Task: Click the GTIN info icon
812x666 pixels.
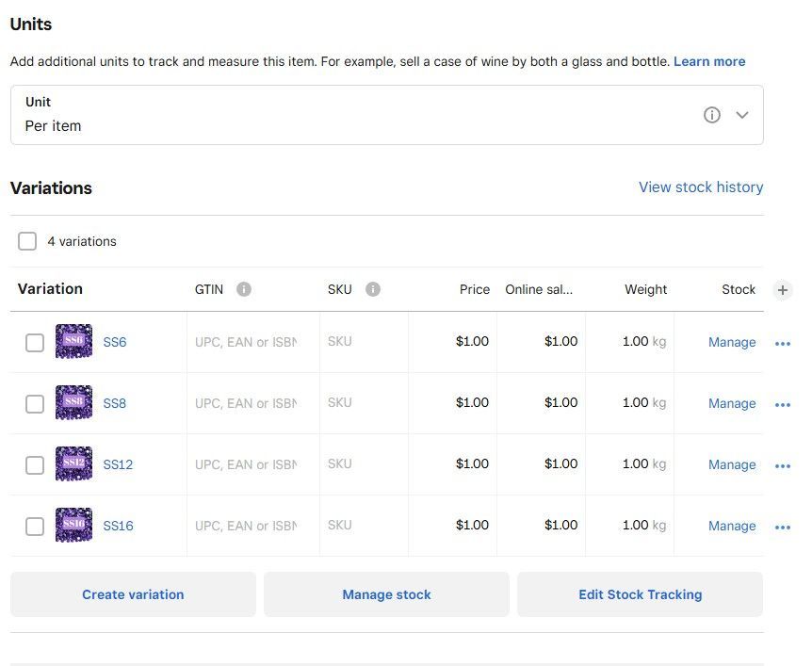Action: point(244,289)
